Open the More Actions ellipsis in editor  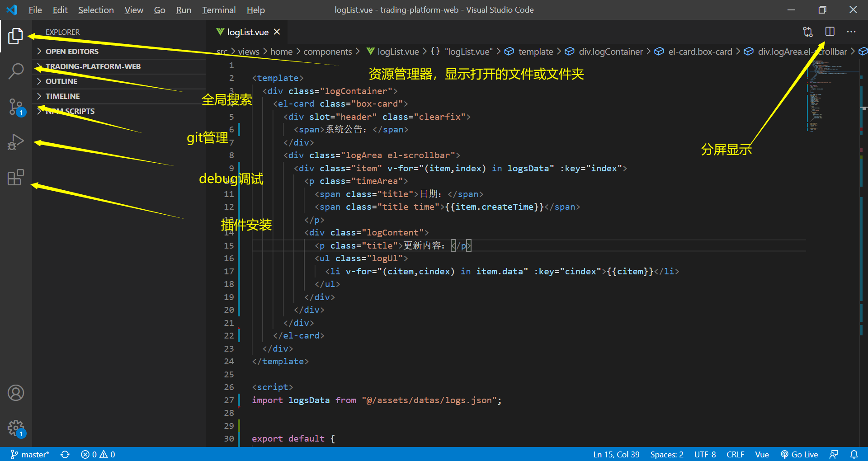[851, 32]
